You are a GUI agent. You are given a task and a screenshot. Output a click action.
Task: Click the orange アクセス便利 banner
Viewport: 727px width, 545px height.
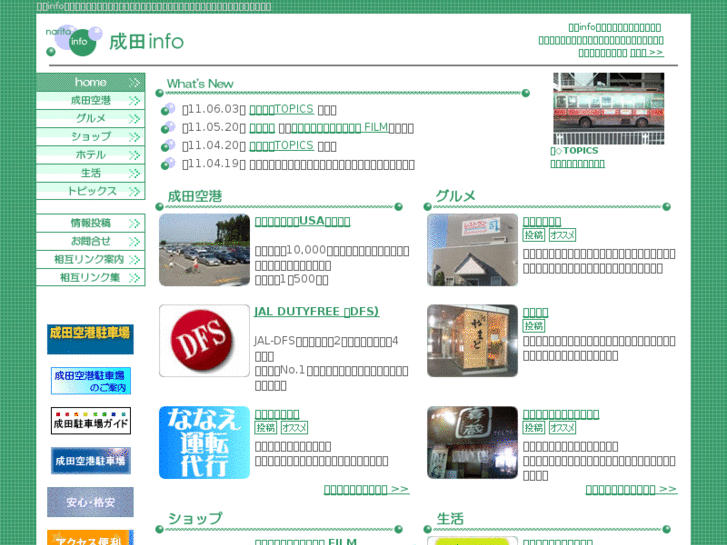(90, 538)
